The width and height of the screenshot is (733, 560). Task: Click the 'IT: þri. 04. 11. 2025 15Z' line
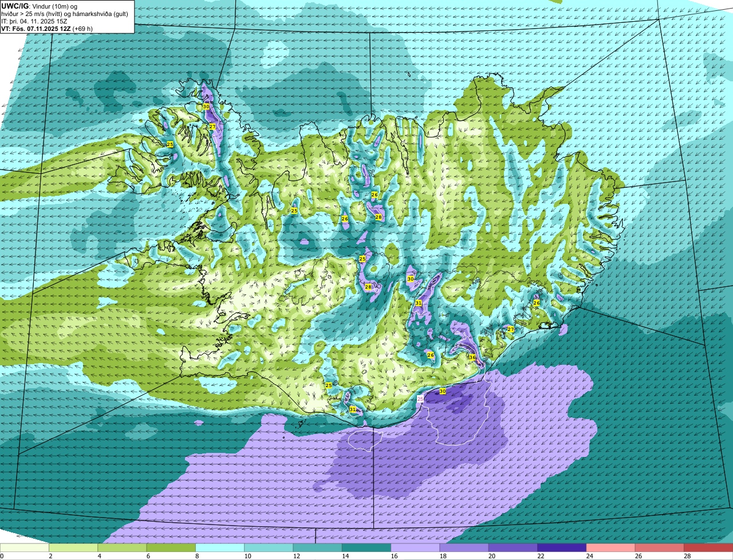tap(34, 21)
